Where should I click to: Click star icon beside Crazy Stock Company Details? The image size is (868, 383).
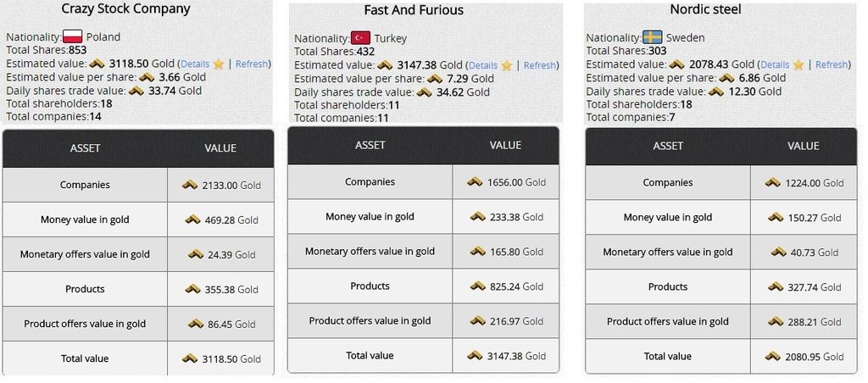coord(219,64)
